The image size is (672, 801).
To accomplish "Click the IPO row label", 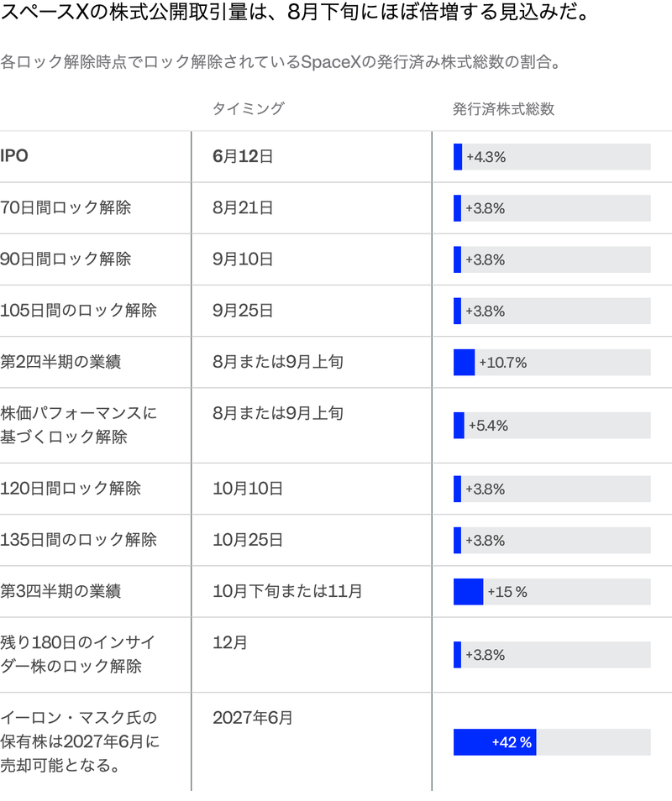I will 14,156.
